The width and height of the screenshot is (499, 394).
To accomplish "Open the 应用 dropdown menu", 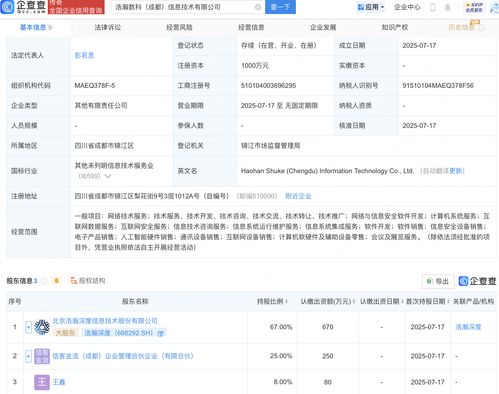I will coord(371,7).
